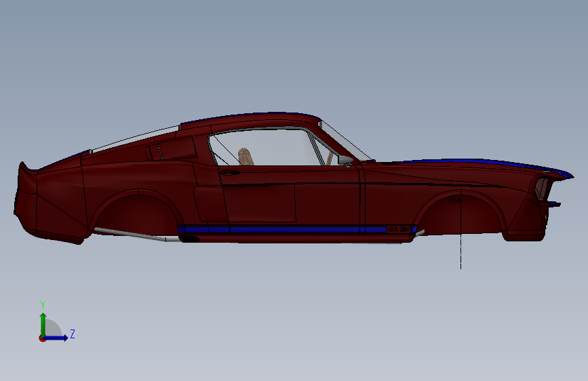The image size is (588, 381).
Task: Select the door handle on the car body
Action: click(230, 172)
